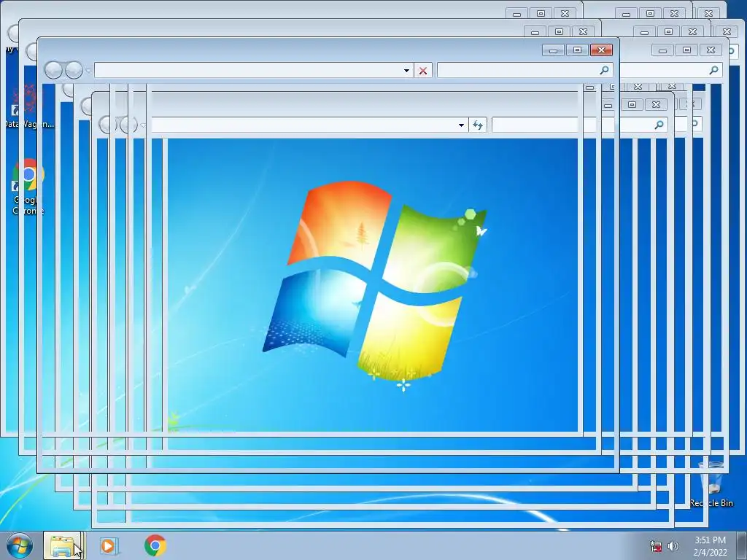This screenshot has height=560, width=747.
Task: Click the red close button of the front window
Action: [601, 50]
